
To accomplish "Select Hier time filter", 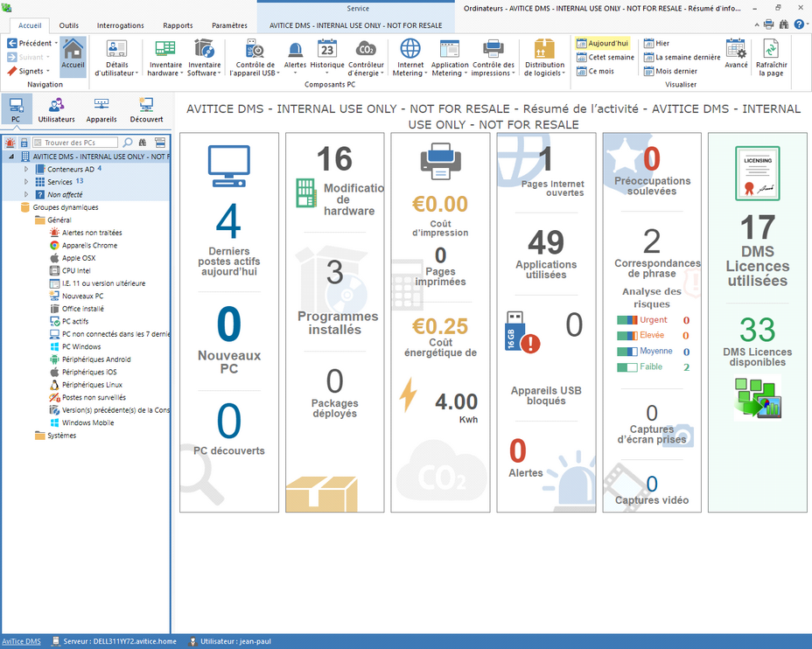I will pos(656,44).
